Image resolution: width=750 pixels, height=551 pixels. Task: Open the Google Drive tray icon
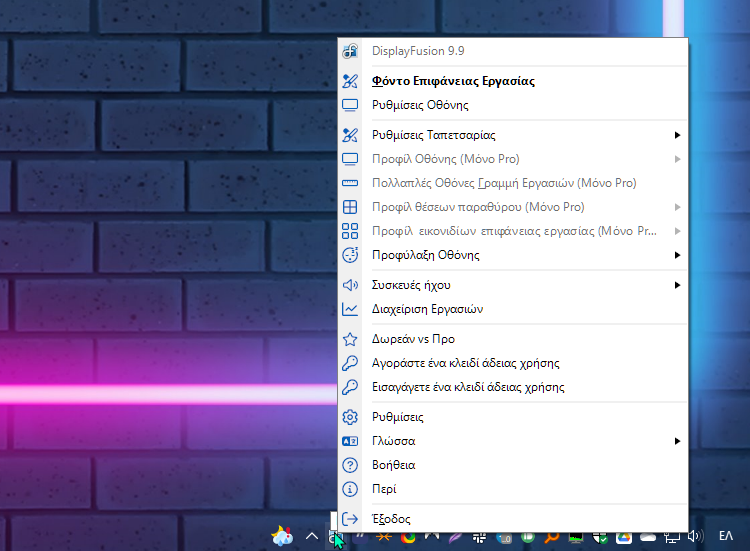[624, 539]
